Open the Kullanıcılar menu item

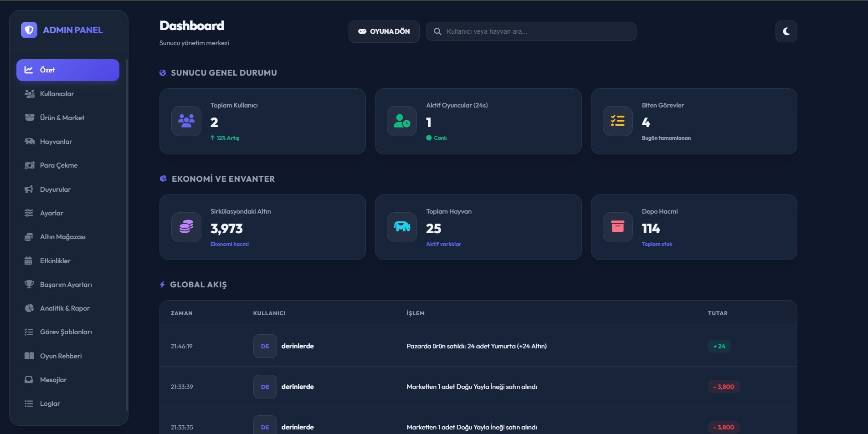[57, 94]
